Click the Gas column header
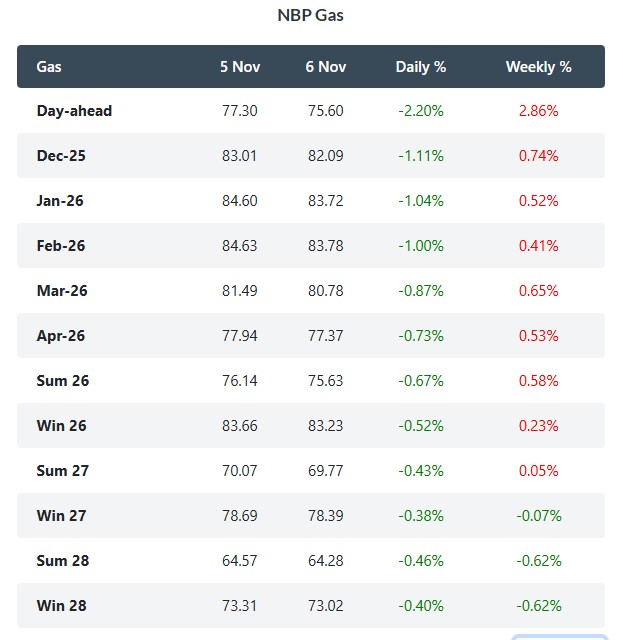This screenshot has width=623, height=640. click(49, 67)
